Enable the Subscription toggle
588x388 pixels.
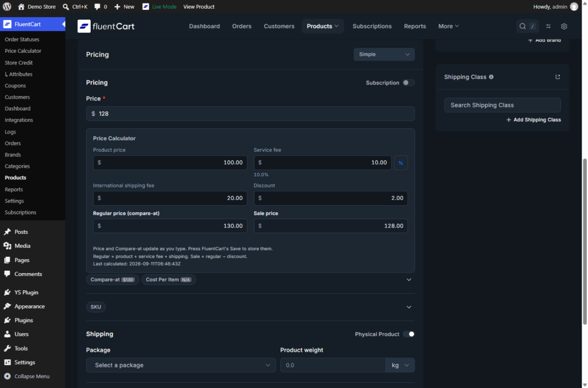click(408, 83)
